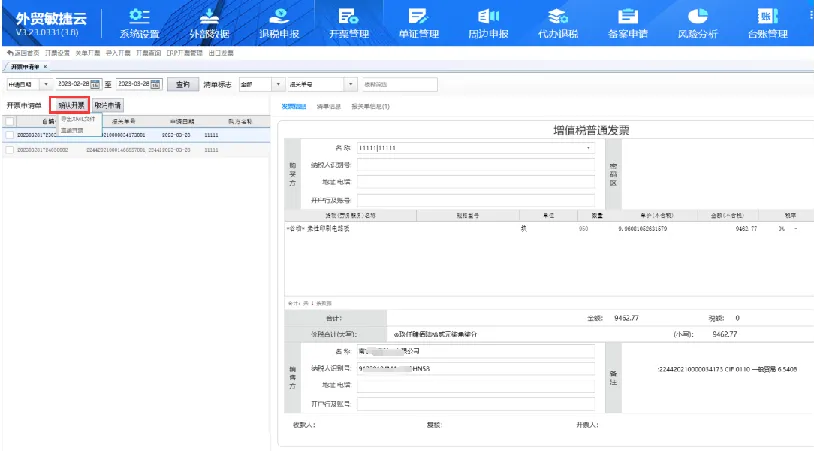Viewport: 815px width, 451px height.
Task: Select the 开票申请单 document tab
Action: [x=25, y=67]
